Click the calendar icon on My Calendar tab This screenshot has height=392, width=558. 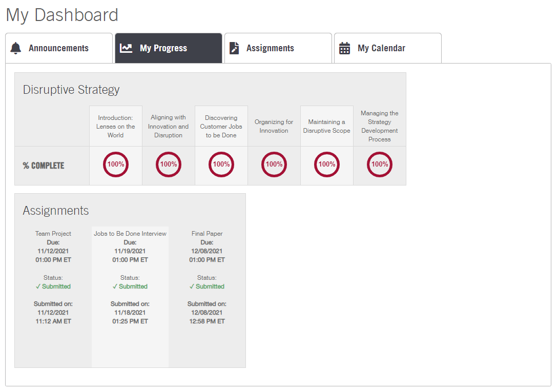click(345, 47)
